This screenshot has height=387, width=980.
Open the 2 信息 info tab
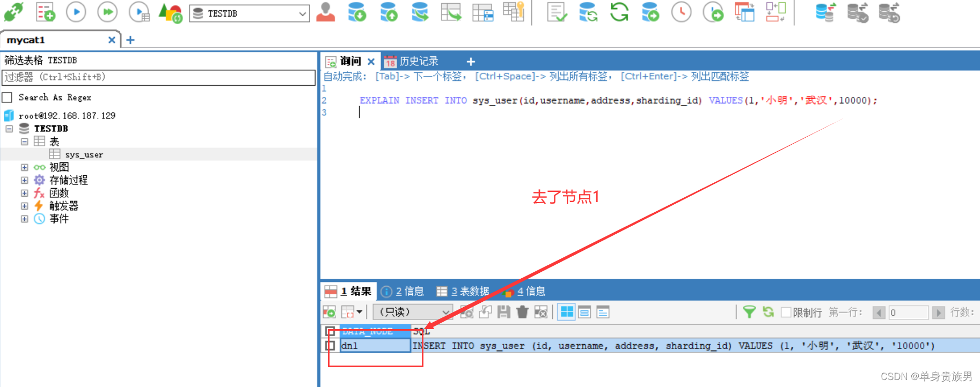(403, 291)
